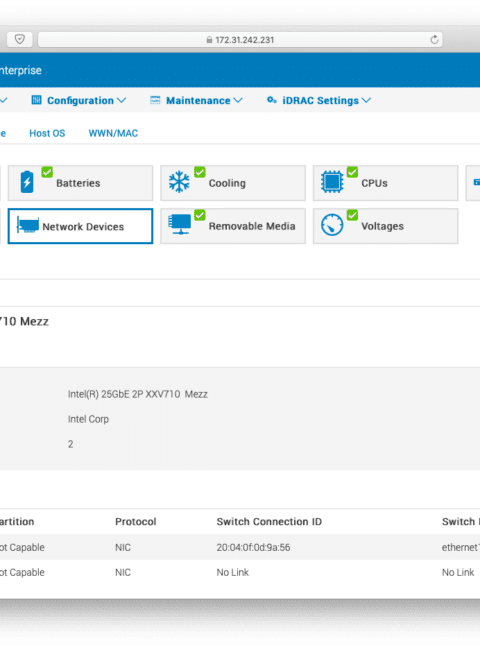Click the Intel(R) 25GbE 2P XXV710 Mezz text
The height and width of the screenshot is (650, 480).
click(138, 394)
